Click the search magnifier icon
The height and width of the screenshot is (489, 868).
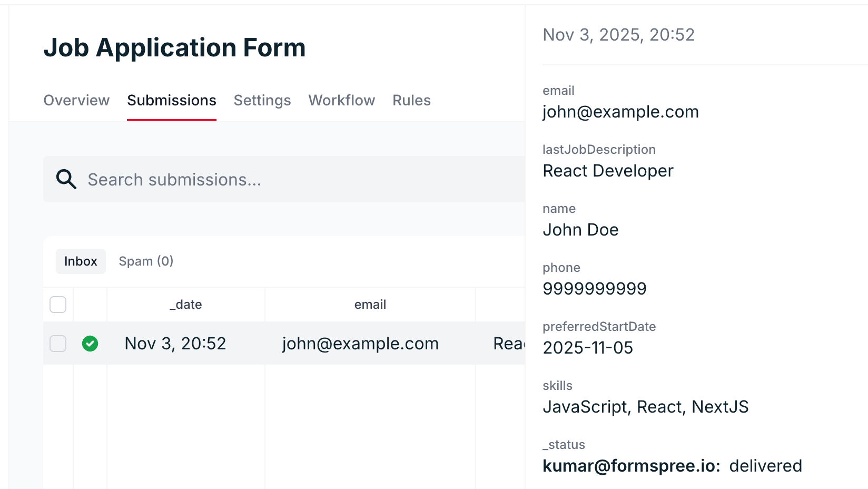click(66, 179)
